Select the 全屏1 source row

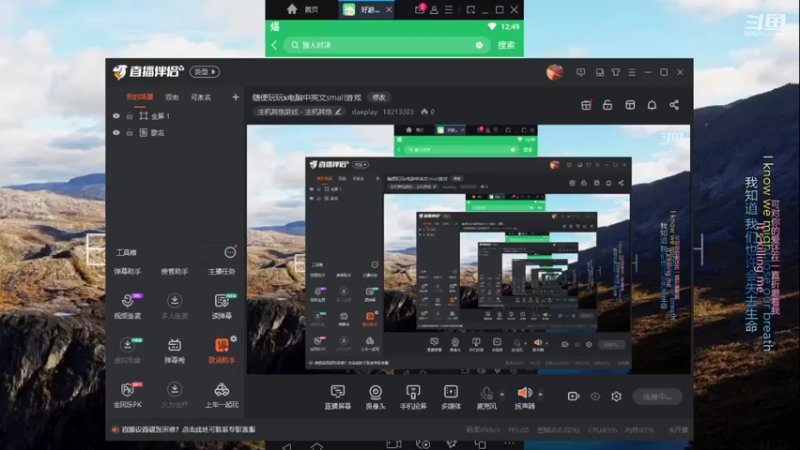(175, 116)
